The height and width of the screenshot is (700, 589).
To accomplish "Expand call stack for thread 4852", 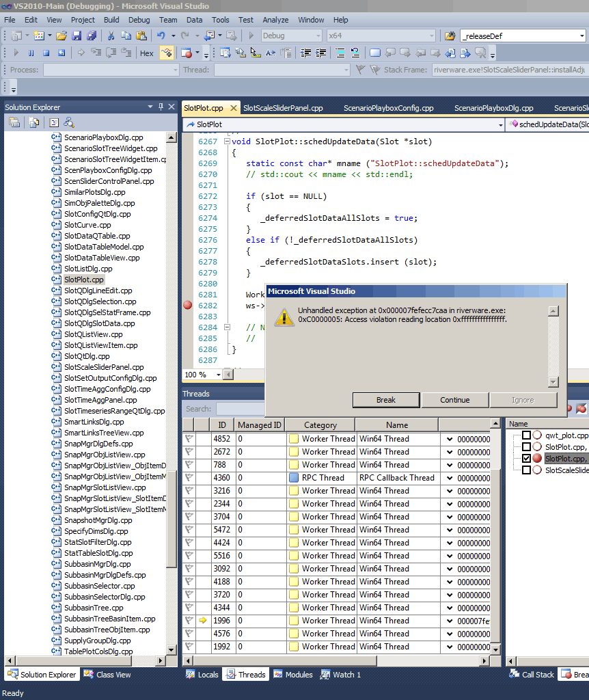I will [450, 440].
